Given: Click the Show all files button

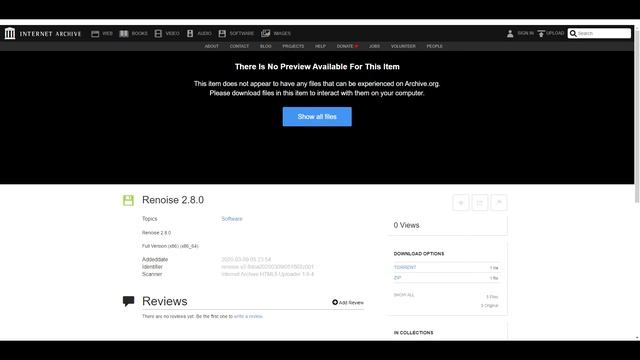Looking at the screenshot, I should [317, 117].
